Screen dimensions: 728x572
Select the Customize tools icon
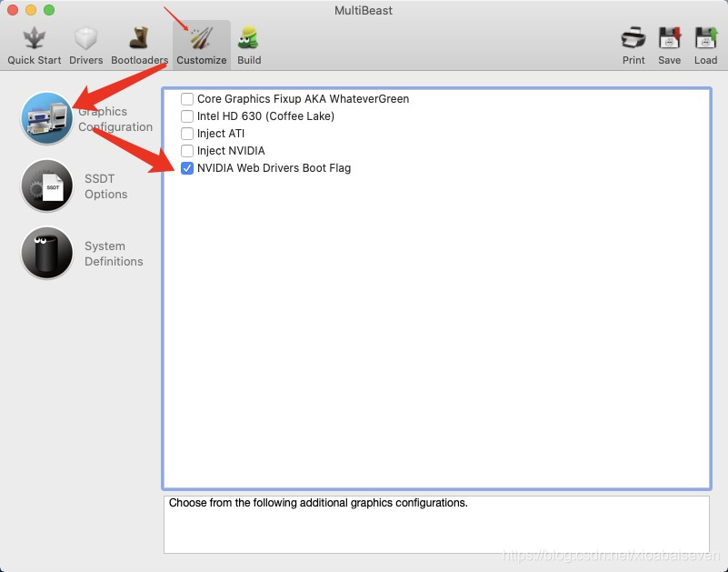(202, 38)
